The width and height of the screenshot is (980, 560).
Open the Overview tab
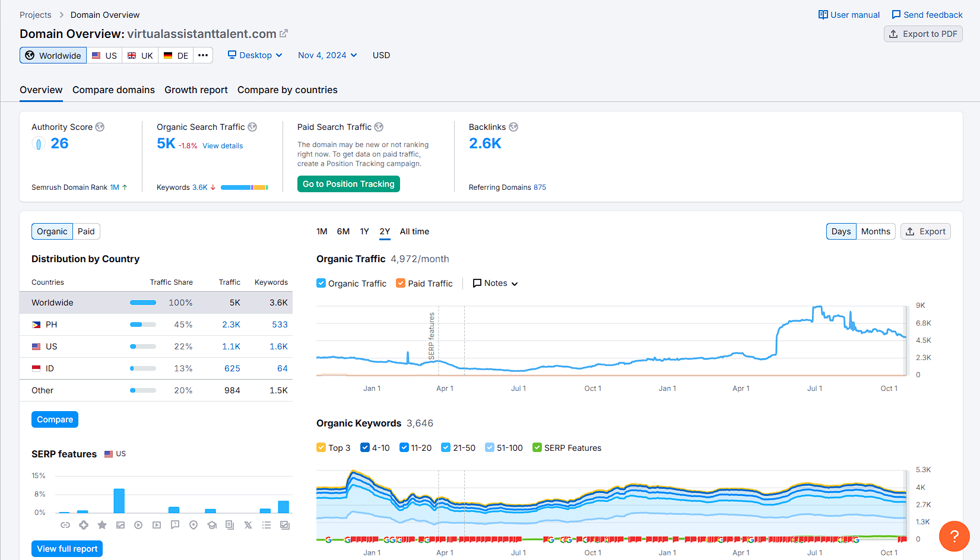coord(41,90)
